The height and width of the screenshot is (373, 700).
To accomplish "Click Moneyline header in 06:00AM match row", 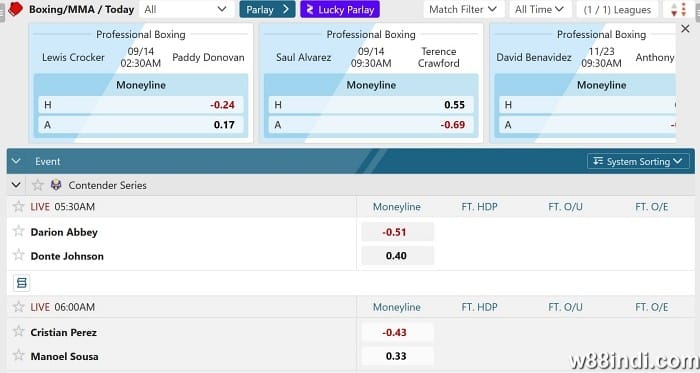I will coord(396,307).
